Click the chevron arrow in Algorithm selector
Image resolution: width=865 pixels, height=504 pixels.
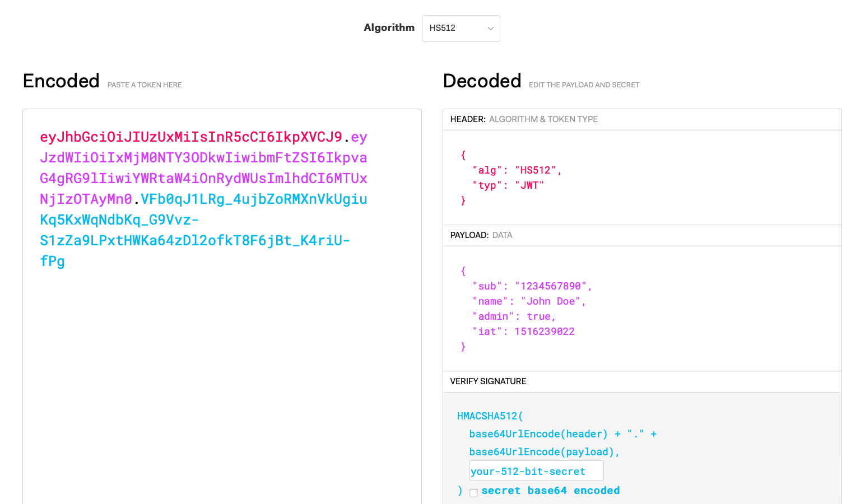point(490,29)
